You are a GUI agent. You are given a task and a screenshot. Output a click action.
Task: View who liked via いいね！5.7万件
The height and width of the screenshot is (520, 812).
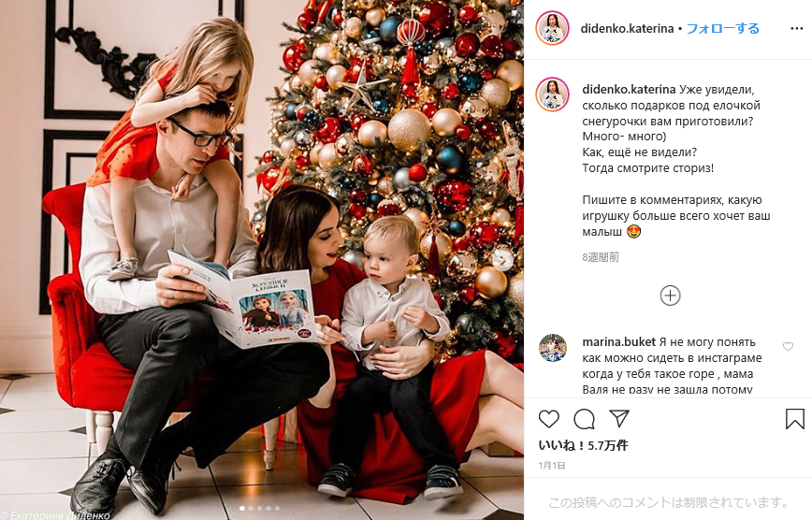[x=583, y=445]
